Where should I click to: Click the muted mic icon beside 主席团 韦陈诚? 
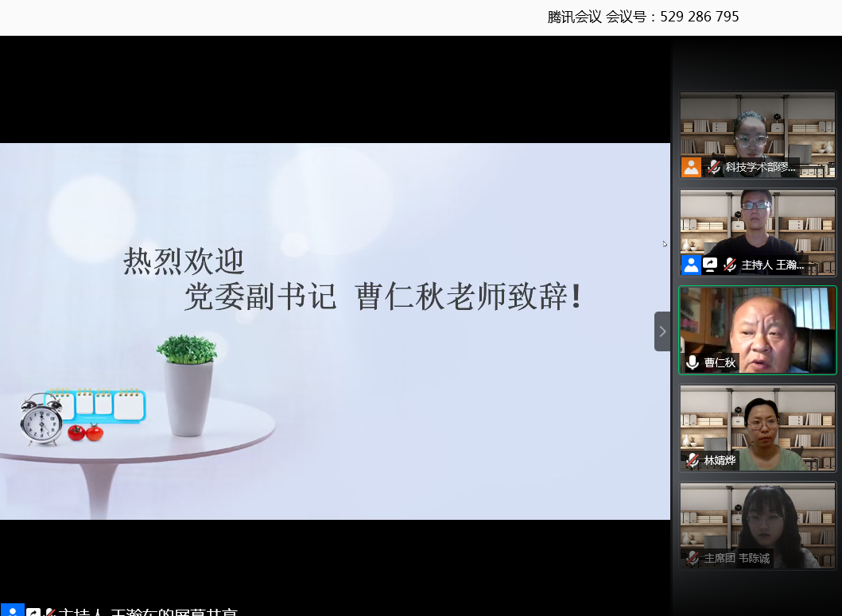coord(693,558)
